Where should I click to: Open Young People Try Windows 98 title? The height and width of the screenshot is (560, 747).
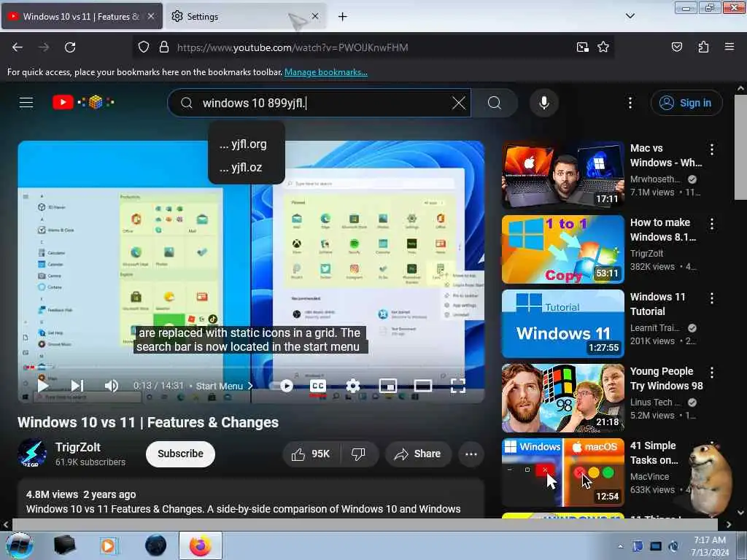point(666,378)
